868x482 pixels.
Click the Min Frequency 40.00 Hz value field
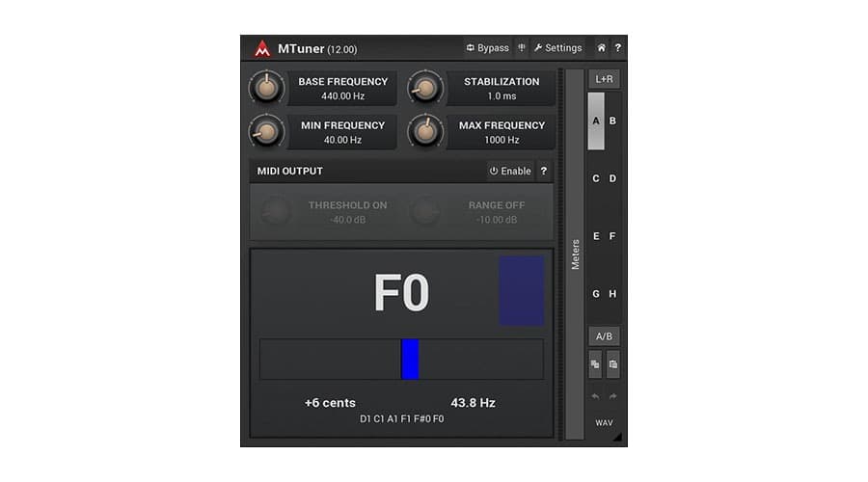(x=342, y=133)
